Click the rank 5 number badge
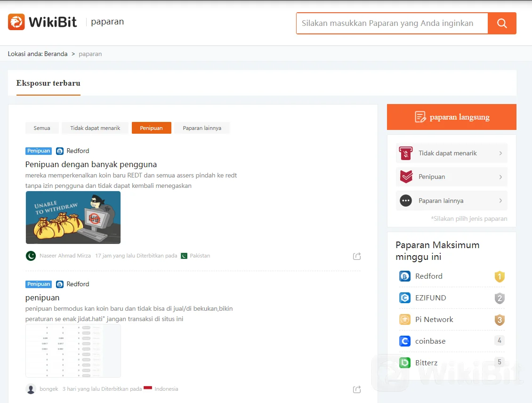 pos(500,362)
